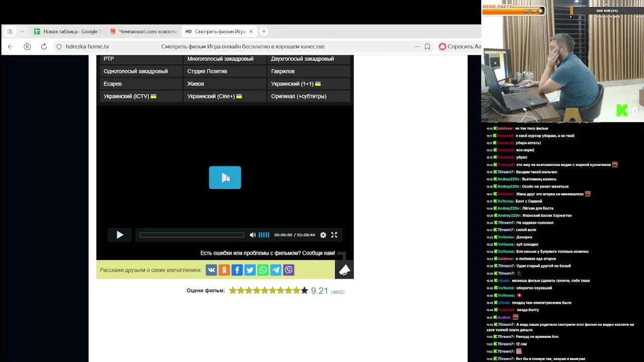644x362 pixels.
Task: Click the rating value 9.21
Action: pyautogui.click(x=319, y=291)
